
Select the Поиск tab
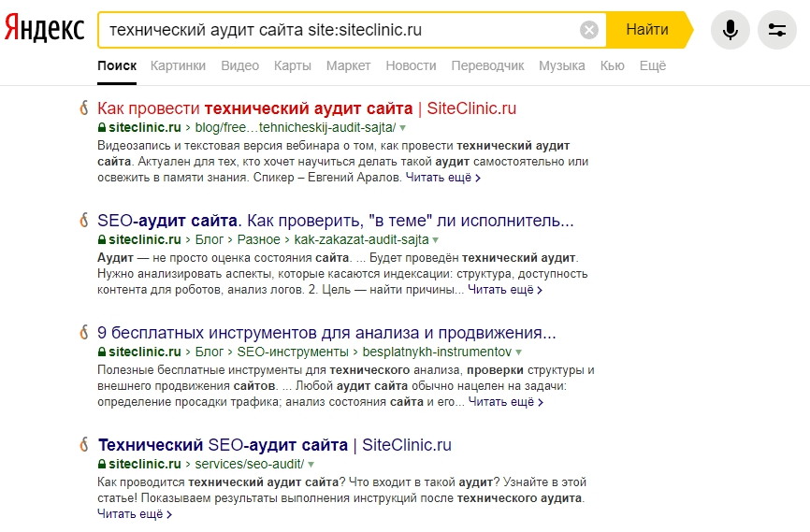[x=117, y=65]
